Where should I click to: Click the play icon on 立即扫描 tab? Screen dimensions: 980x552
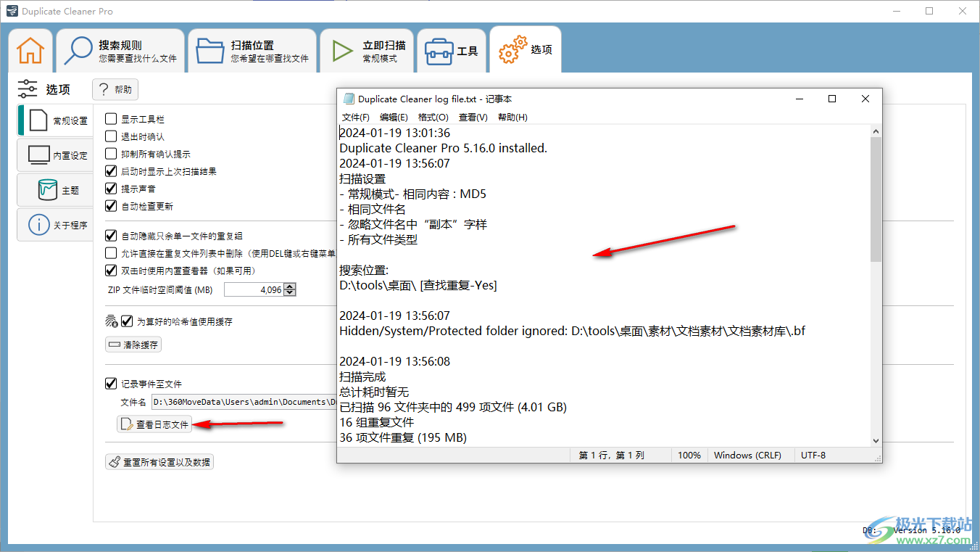point(342,51)
